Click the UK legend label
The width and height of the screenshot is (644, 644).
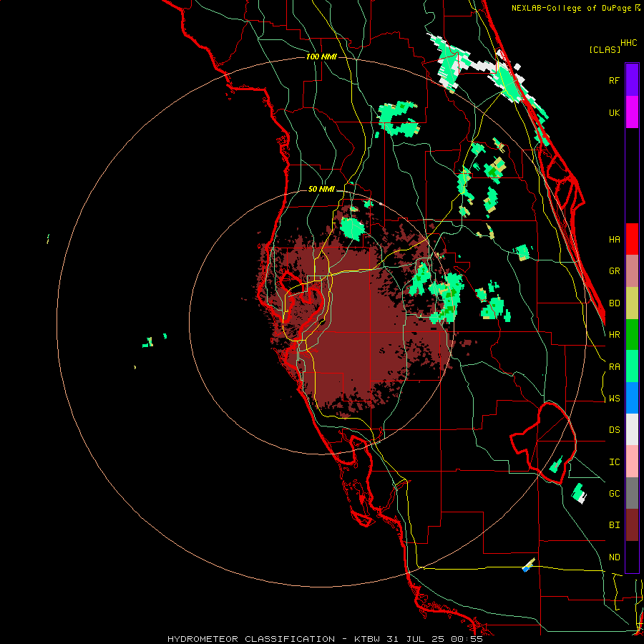(x=614, y=112)
